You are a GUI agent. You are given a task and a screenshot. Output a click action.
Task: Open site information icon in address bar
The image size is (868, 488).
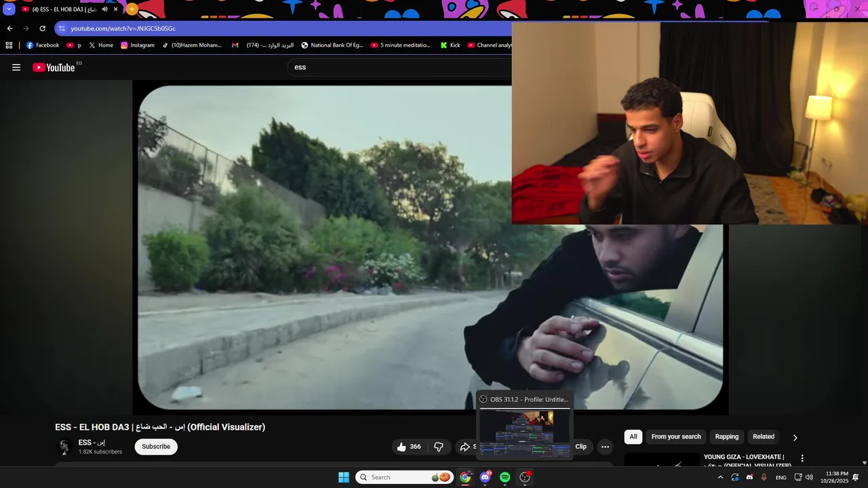[x=62, y=28]
